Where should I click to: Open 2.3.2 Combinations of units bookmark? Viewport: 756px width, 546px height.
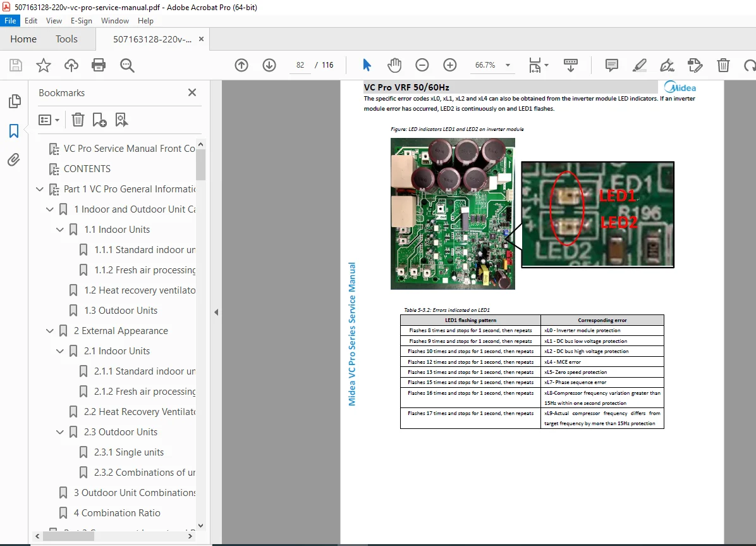point(144,473)
